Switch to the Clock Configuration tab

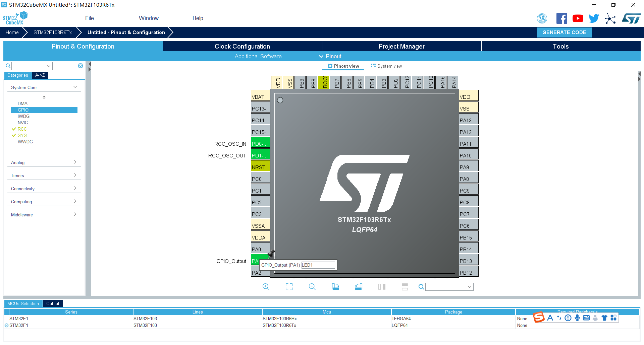tap(242, 46)
